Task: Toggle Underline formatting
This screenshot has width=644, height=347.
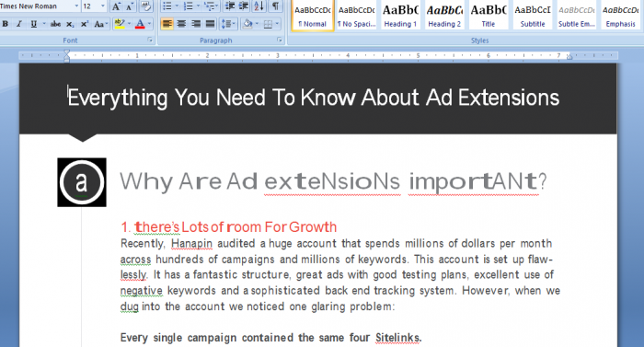Action: pyautogui.click(x=34, y=24)
